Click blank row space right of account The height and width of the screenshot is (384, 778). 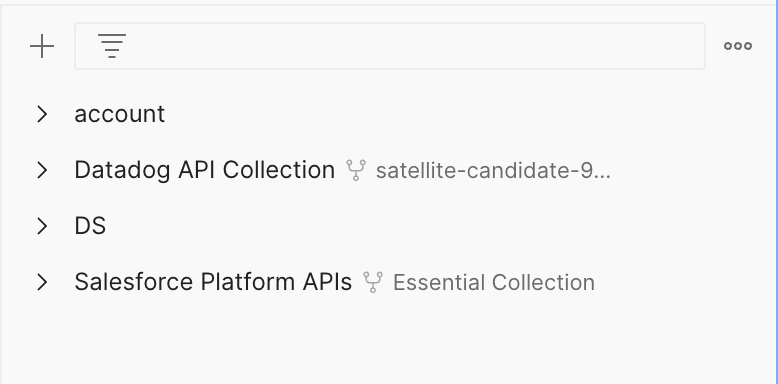coord(466,114)
